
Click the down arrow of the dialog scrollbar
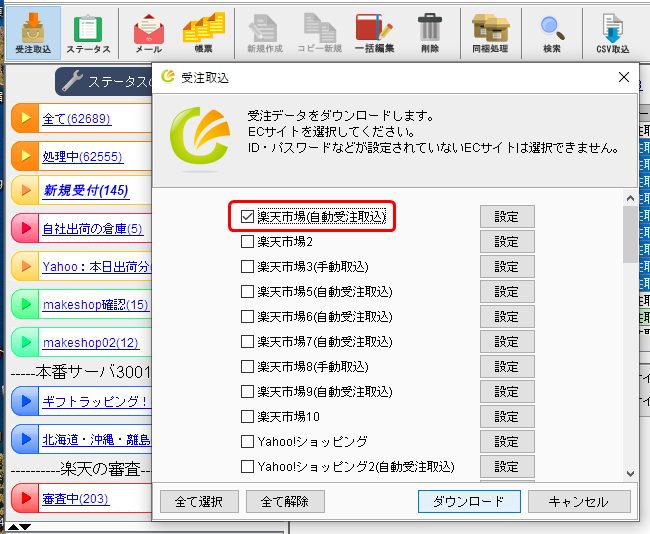630,473
